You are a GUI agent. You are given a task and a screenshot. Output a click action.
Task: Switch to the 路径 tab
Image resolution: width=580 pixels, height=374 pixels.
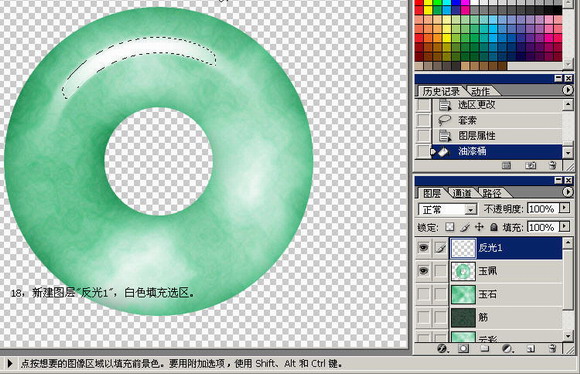pyautogui.click(x=492, y=193)
